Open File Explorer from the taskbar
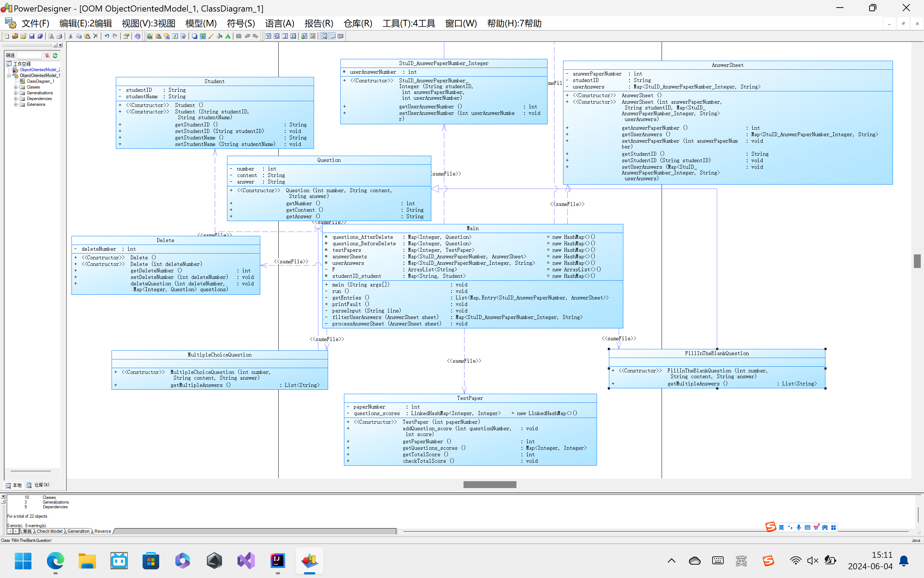This screenshot has width=924, height=578. tap(87, 561)
